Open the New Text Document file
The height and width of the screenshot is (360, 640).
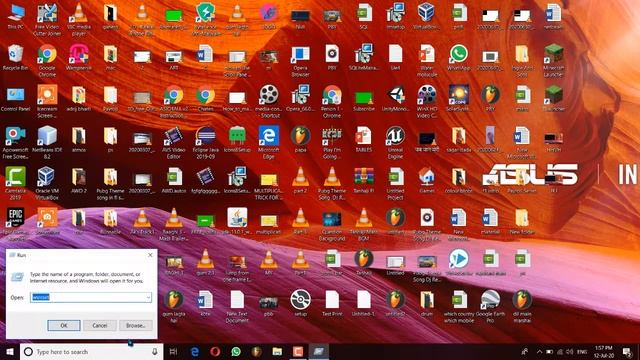click(x=237, y=307)
